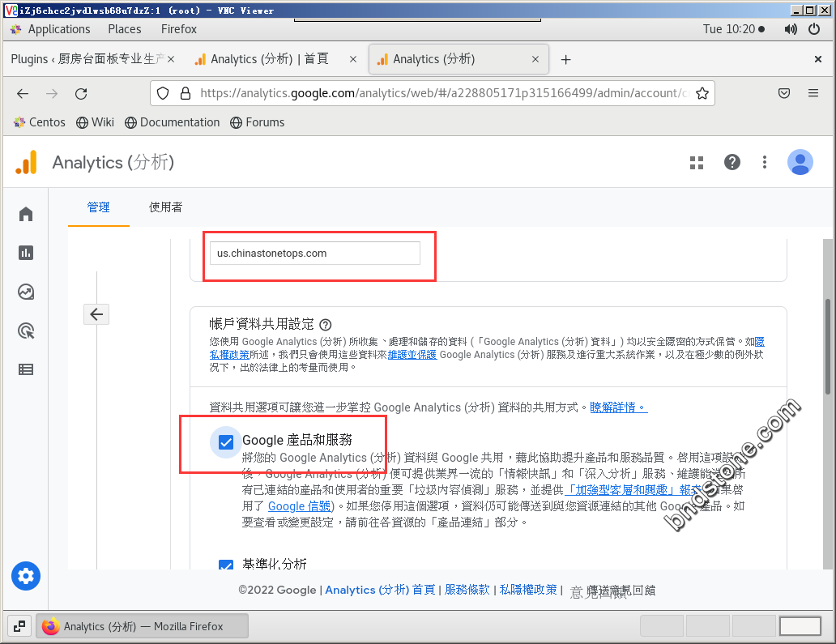Open the Explore sidebar icon
The width and height of the screenshot is (836, 644).
click(x=26, y=292)
